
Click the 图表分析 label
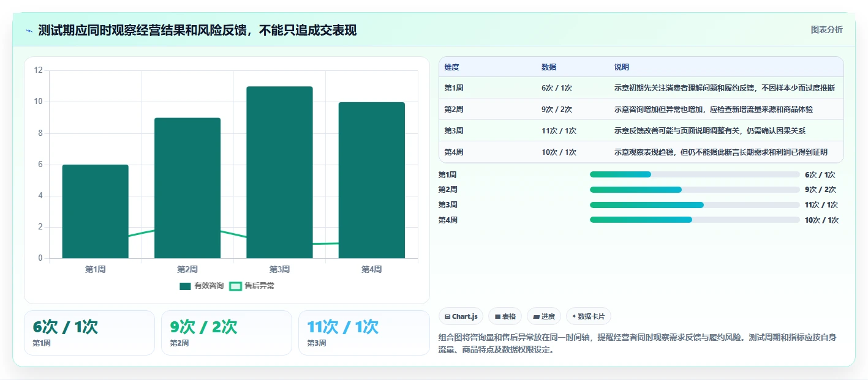point(826,29)
